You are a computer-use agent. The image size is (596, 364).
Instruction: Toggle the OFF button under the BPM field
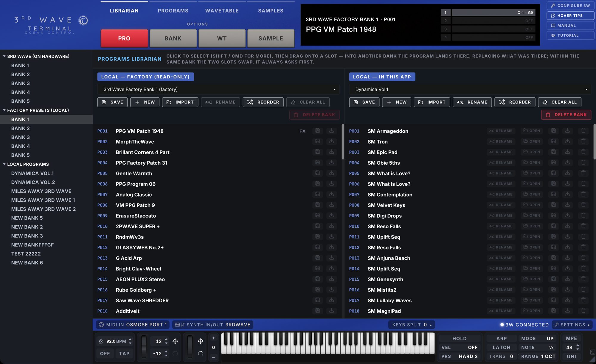click(x=105, y=354)
